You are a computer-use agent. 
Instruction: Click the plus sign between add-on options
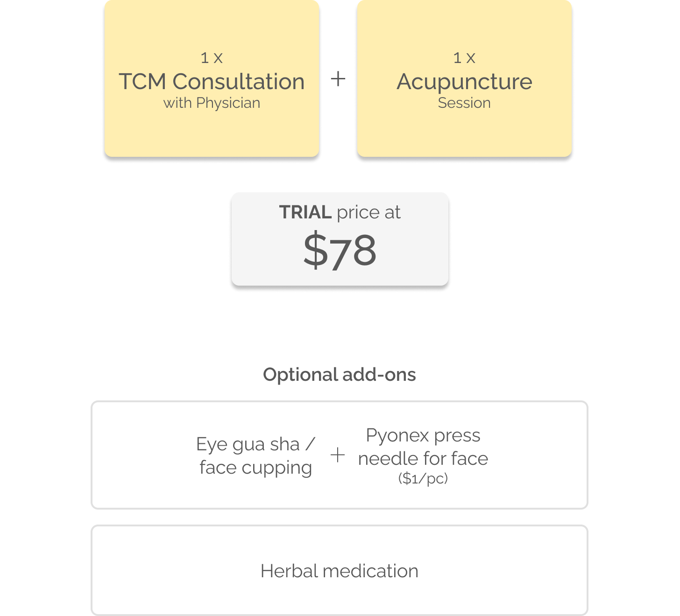click(338, 455)
